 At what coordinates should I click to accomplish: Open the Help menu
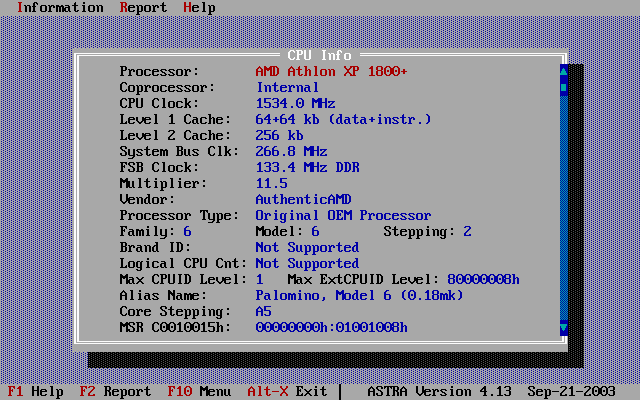[x=199, y=8]
